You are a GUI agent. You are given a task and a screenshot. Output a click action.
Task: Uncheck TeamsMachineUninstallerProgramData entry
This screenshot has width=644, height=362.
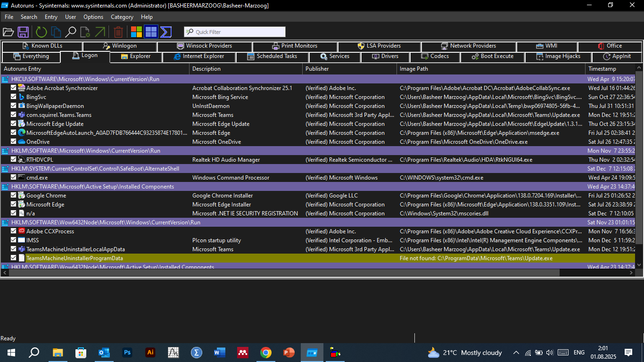(14, 258)
